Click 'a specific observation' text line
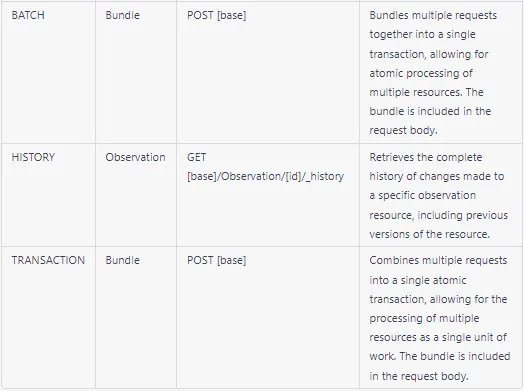Screen dimensions: 524x391 [422, 196]
